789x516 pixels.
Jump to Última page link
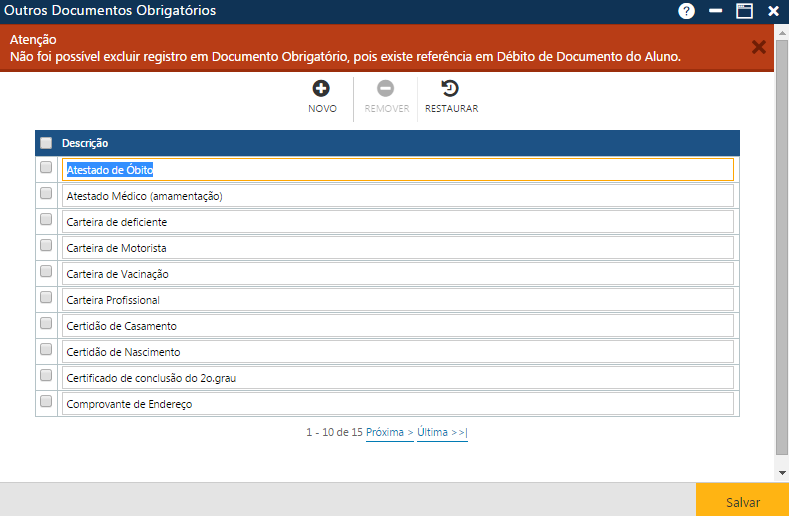pos(441,432)
